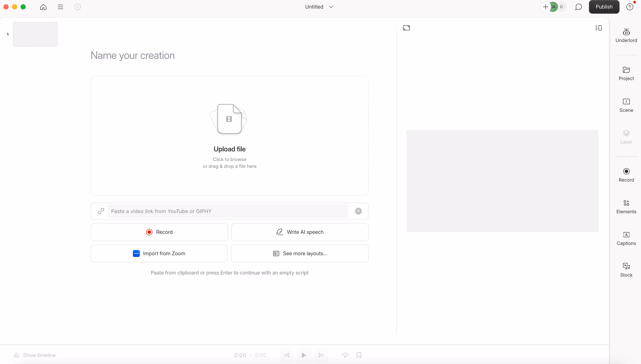Open the hamburger menu

[60, 7]
